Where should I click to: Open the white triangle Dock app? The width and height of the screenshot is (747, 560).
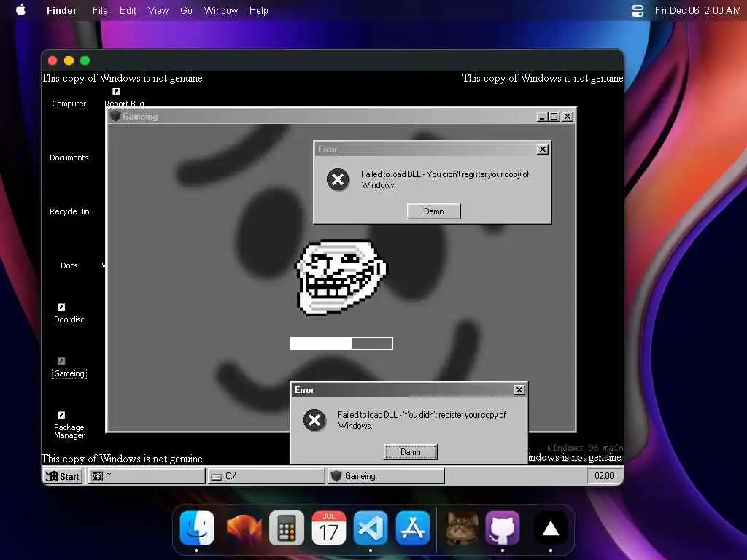pyautogui.click(x=551, y=528)
